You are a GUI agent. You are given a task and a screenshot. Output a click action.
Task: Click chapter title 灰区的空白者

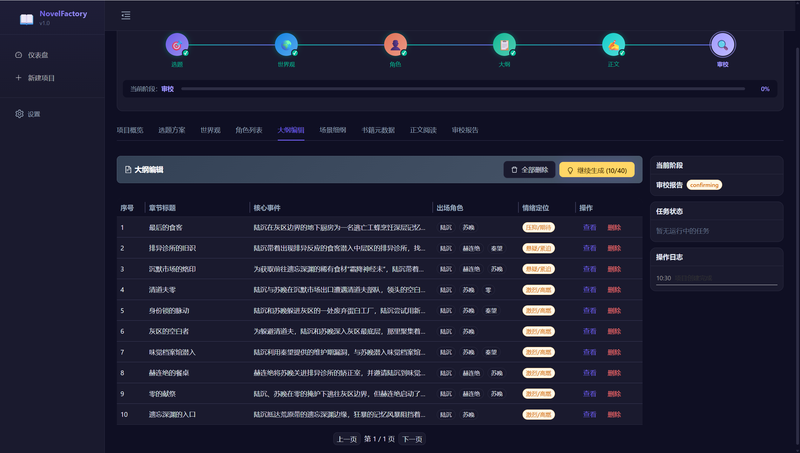pos(169,332)
